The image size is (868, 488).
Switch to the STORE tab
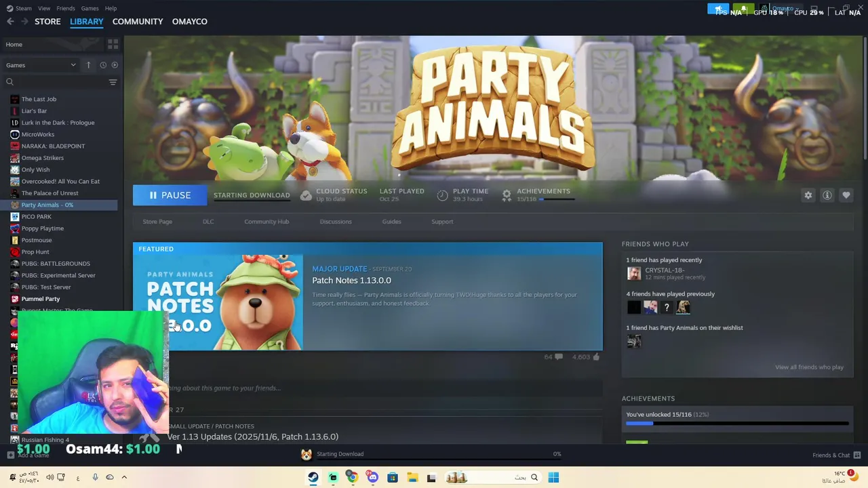click(47, 22)
